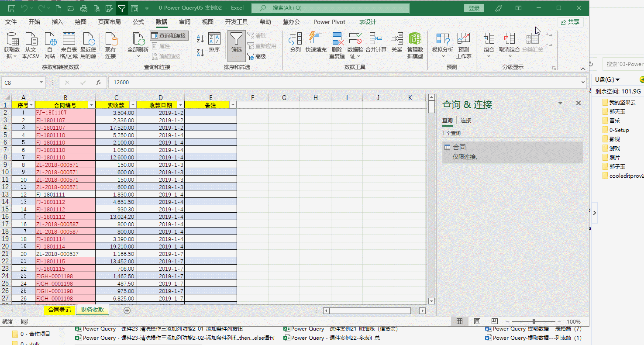Viewport: 644px width, 345px height.
Task: Click the Data Validation (数据验证) icon
Action: click(355, 39)
